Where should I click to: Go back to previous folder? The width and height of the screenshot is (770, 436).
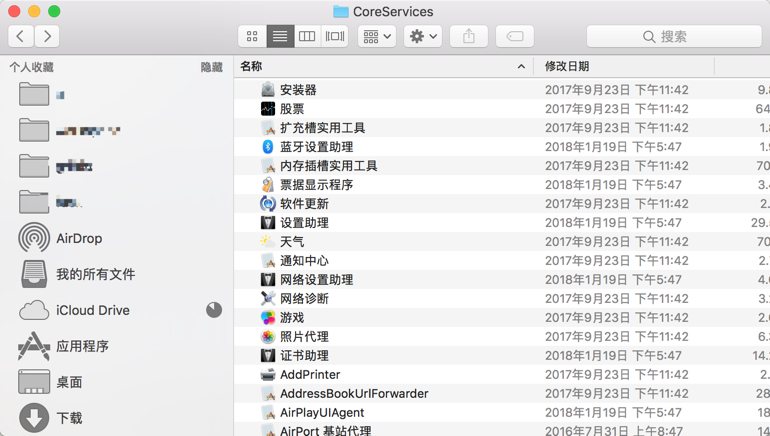21,36
